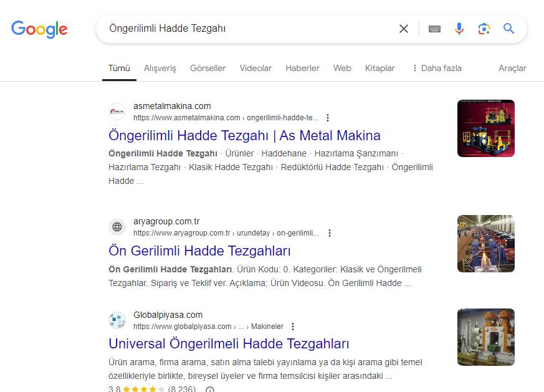Open options menu for aryagroup result
The width and height of the screenshot is (544, 392).
(330, 233)
